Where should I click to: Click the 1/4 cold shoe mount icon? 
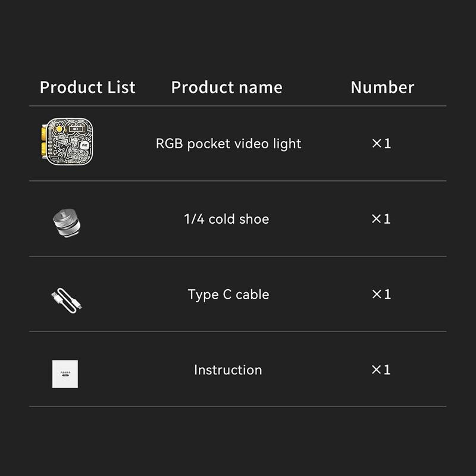click(x=65, y=220)
